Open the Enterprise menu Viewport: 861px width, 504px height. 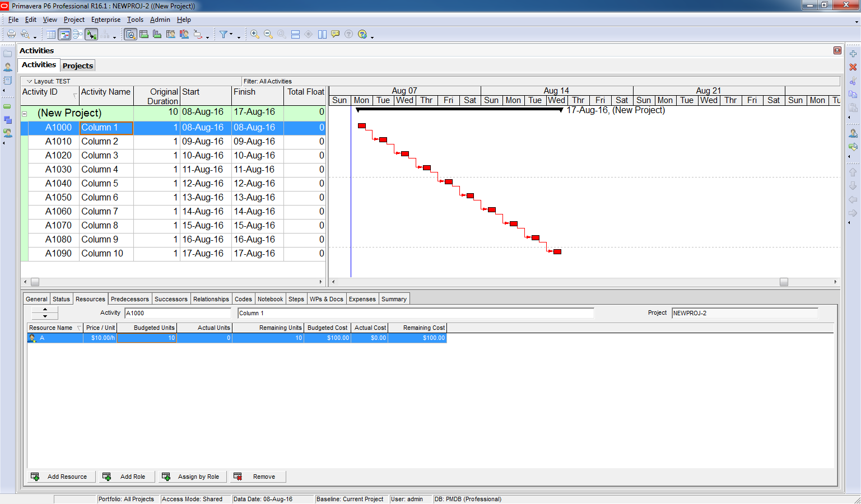[106, 20]
